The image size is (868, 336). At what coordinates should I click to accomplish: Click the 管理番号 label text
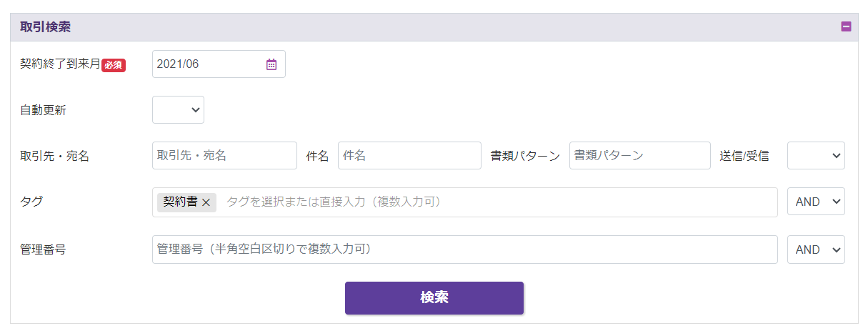tap(43, 250)
